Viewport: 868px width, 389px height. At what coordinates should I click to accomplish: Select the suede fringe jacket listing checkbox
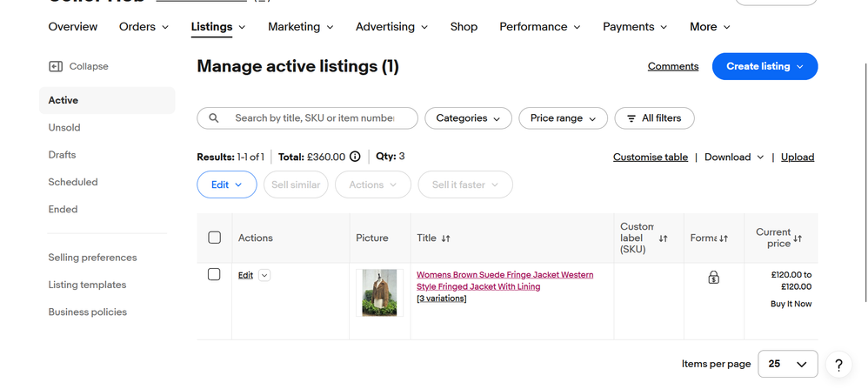215,275
